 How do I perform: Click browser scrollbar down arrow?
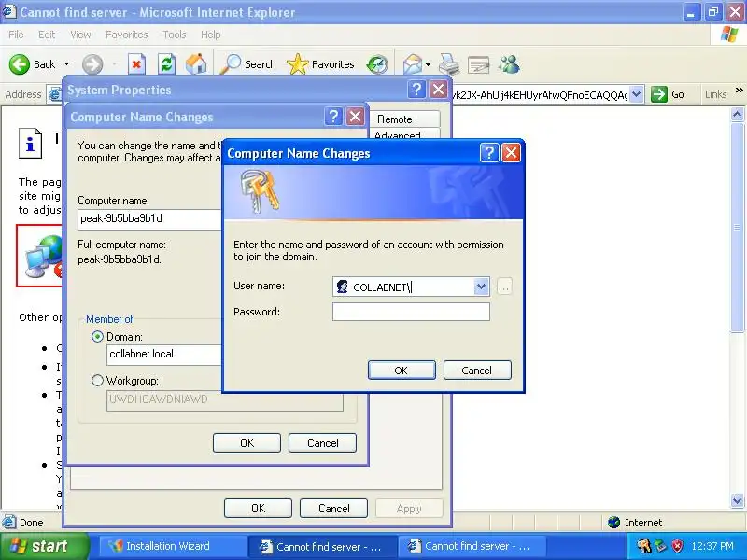[x=737, y=500]
